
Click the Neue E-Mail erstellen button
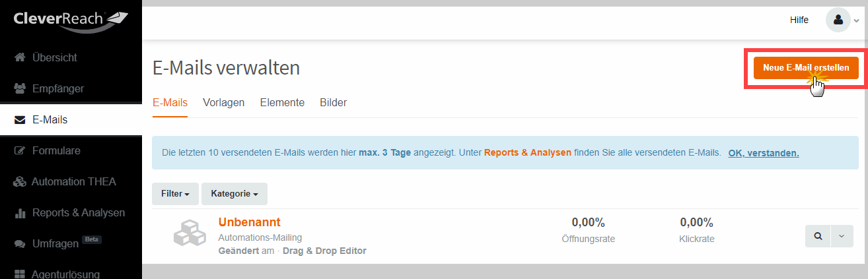(806, 68)
